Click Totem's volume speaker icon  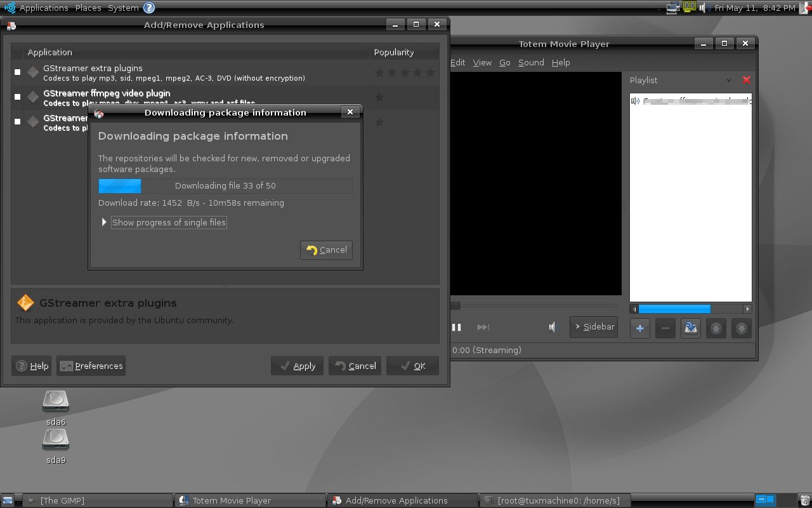(553, 327)
